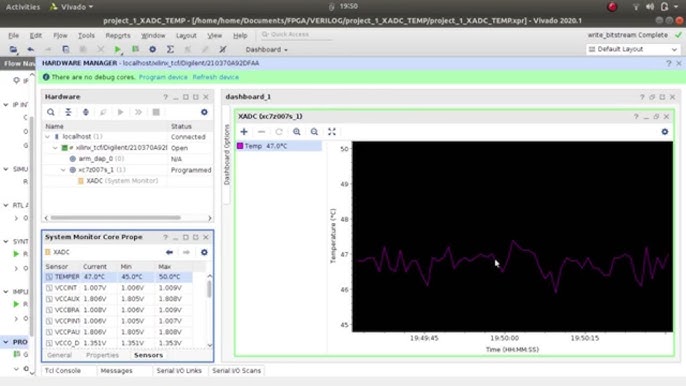Open the Reports menu

pos(118,35)
